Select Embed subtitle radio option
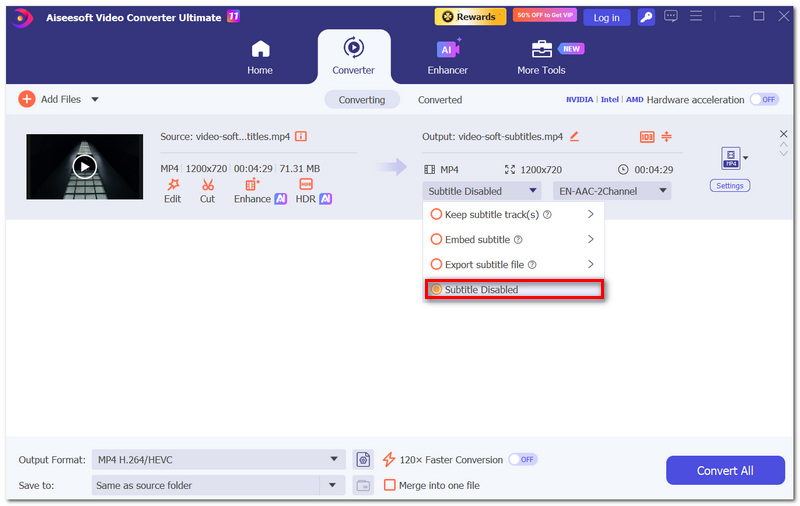800x506 pixels. coord(436,239)
